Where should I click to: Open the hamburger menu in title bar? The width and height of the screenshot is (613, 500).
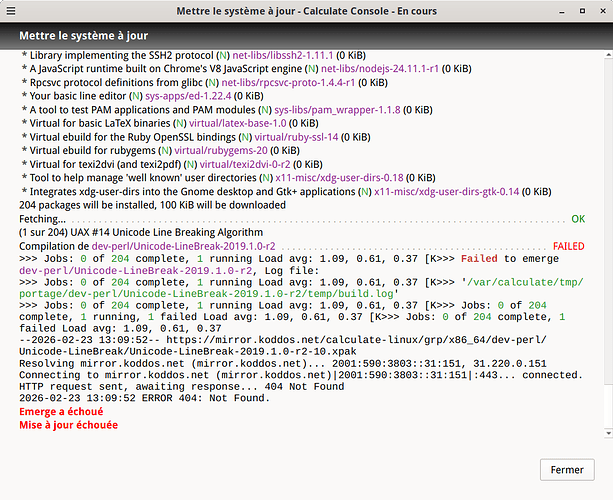11,11
